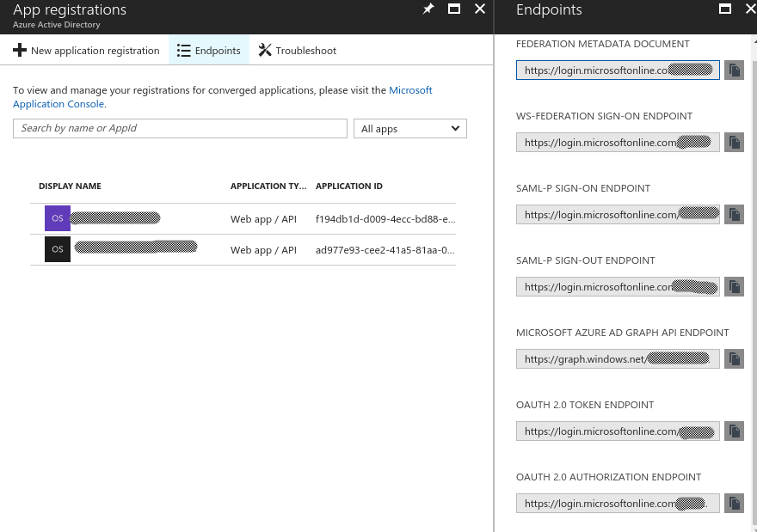The image size is (757, 532).
Task: Sort by the DISPLAY NAME column header
Action: (x=70, y=187)
